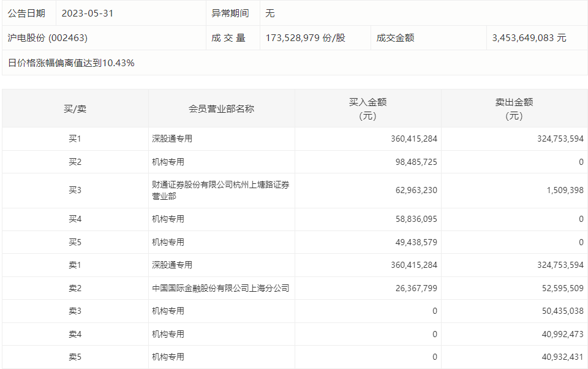Click the 日价格涨幅偏离值达到10.43% note
The width and height of the screenshot is (588, 369).
click(71, 63)
